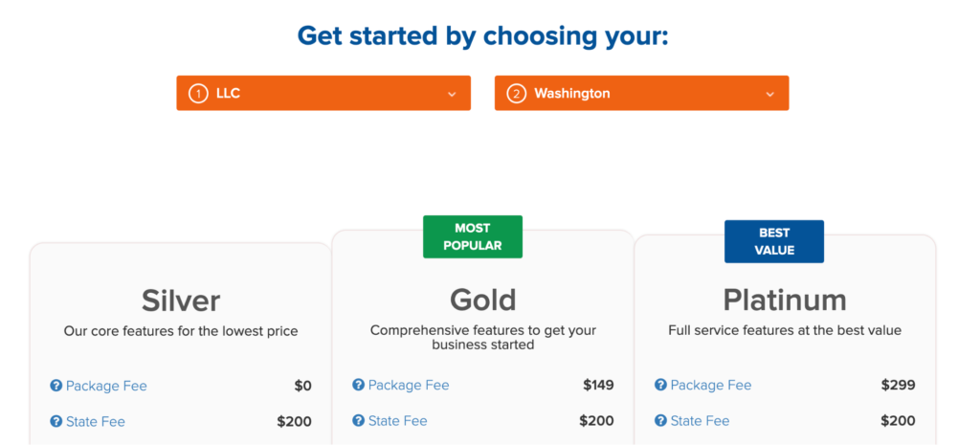Click the circled number 1 step icon
Viewport: 980px width, 445px height.
click(x=198, y=95)
